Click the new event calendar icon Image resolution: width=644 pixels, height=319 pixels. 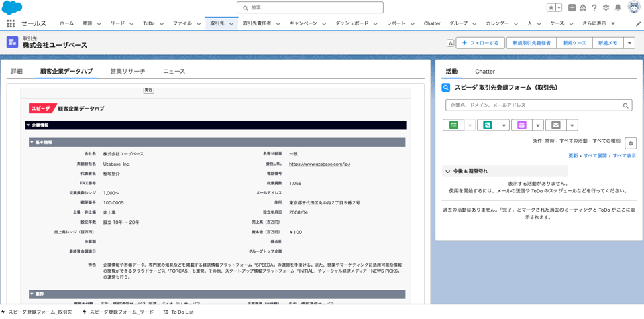(522, 125)
